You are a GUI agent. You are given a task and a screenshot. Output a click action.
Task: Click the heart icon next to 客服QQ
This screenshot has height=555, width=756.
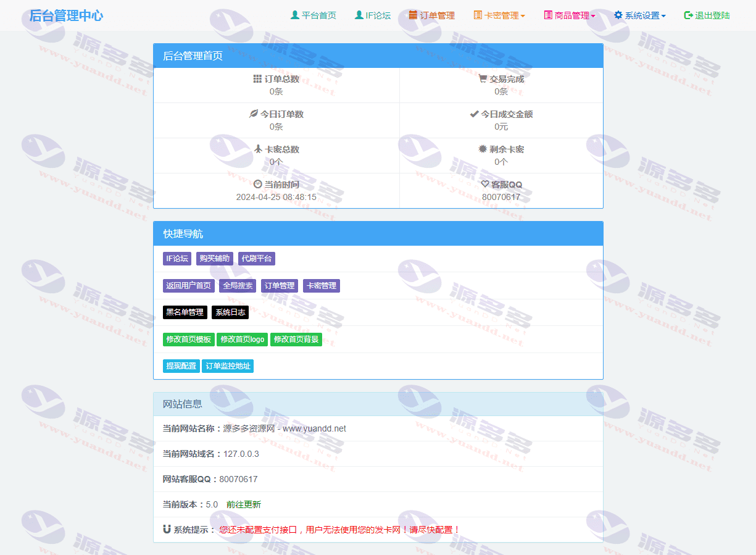point(485,184)
